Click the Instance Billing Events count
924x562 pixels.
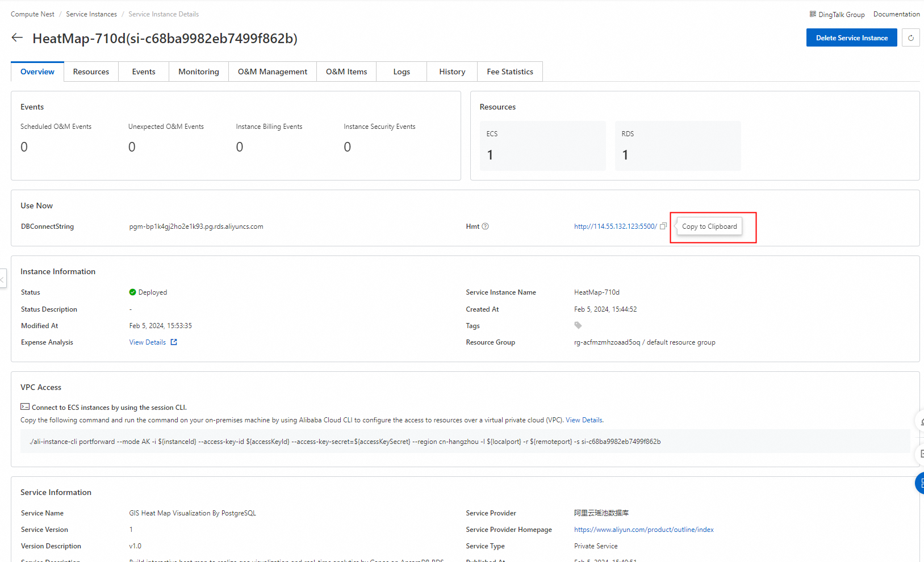click(240, 147)
